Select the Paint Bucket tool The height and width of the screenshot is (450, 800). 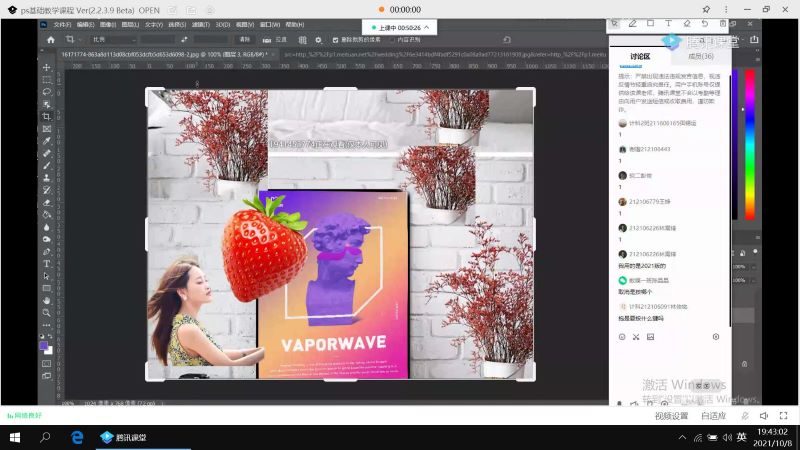pyautogui.click(x=46, y=215)
